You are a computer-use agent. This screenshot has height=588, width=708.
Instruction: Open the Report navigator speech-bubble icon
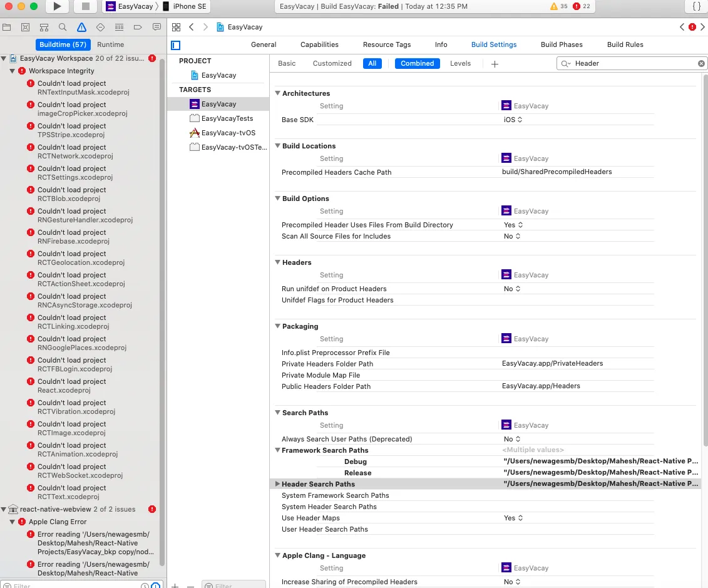coord(156,27)
